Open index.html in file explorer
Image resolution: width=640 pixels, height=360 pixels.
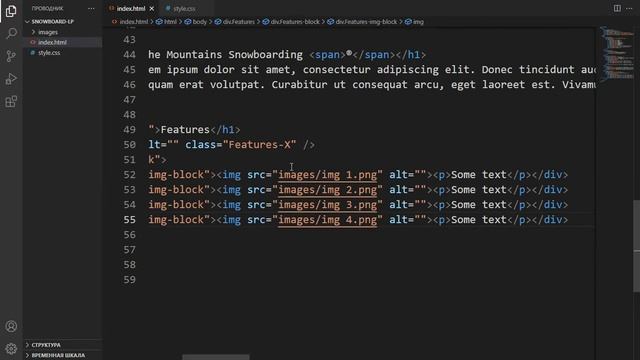pyautogui.click(x=52, y=42)
